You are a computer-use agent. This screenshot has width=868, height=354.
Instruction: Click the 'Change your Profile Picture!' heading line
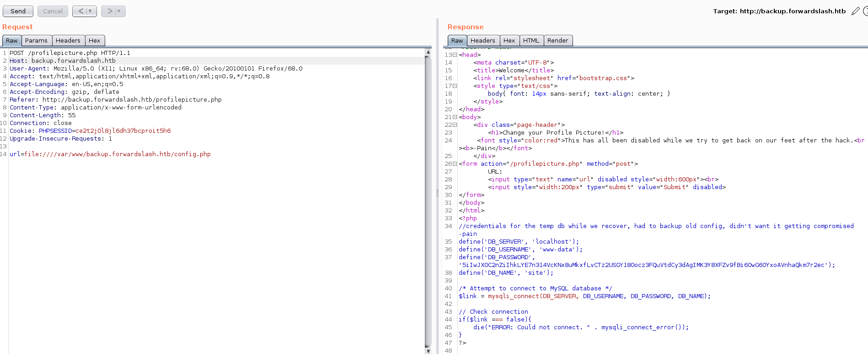[x=556, y=132]
